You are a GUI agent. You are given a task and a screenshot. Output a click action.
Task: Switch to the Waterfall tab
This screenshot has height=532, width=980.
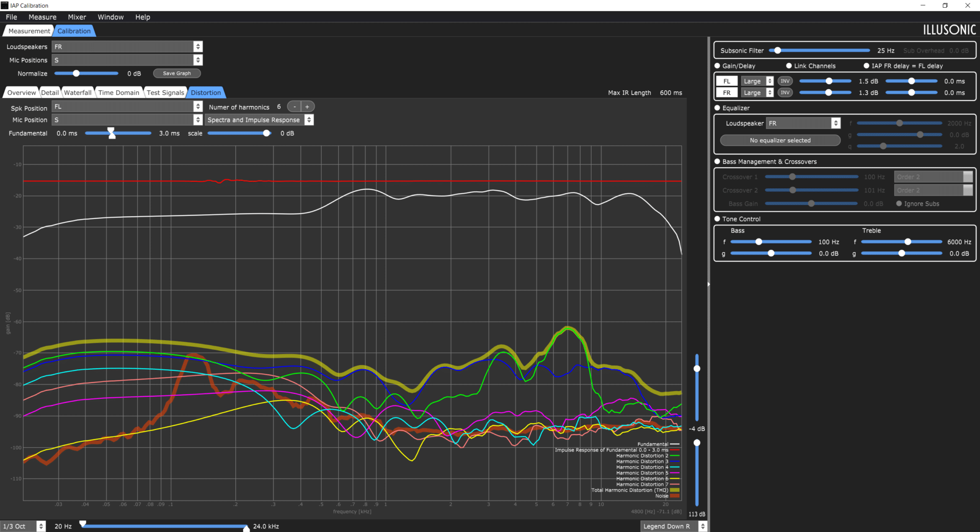tap(78, 92)
